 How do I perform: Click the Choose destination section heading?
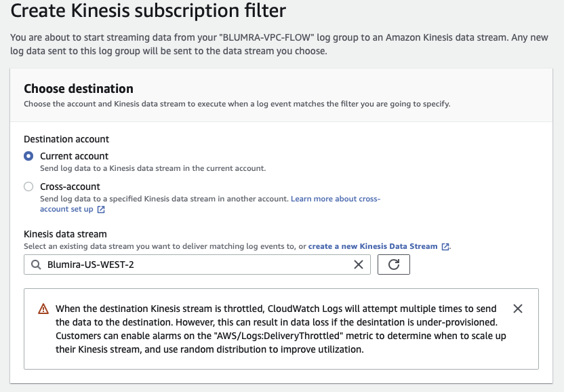[79, 89]
